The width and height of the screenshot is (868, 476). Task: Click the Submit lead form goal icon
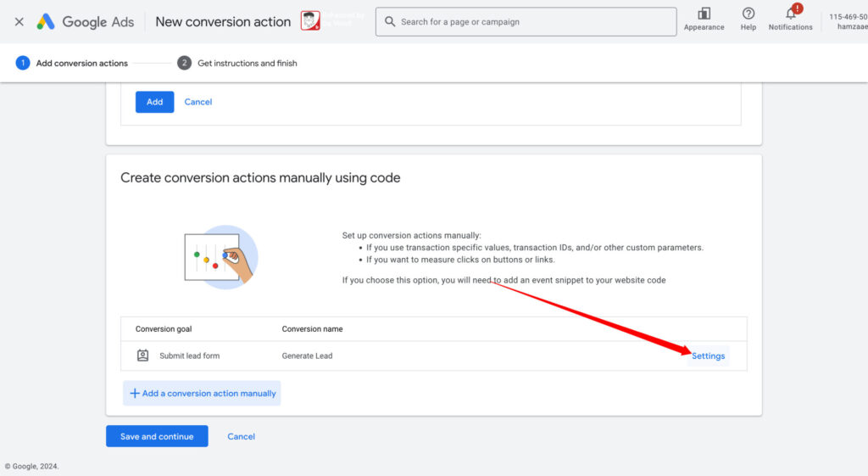pos(143,356)
